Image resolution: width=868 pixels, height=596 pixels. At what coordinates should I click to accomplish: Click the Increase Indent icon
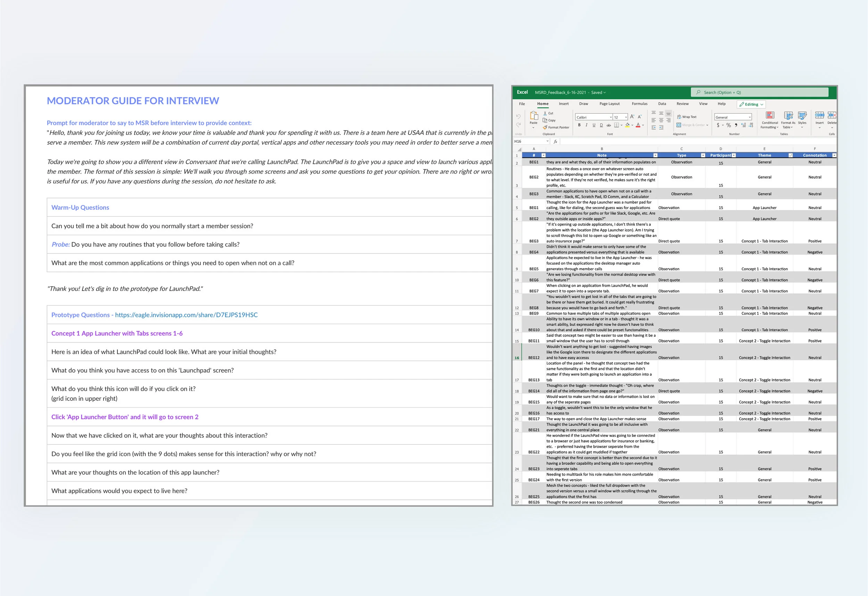click(661, 127)
